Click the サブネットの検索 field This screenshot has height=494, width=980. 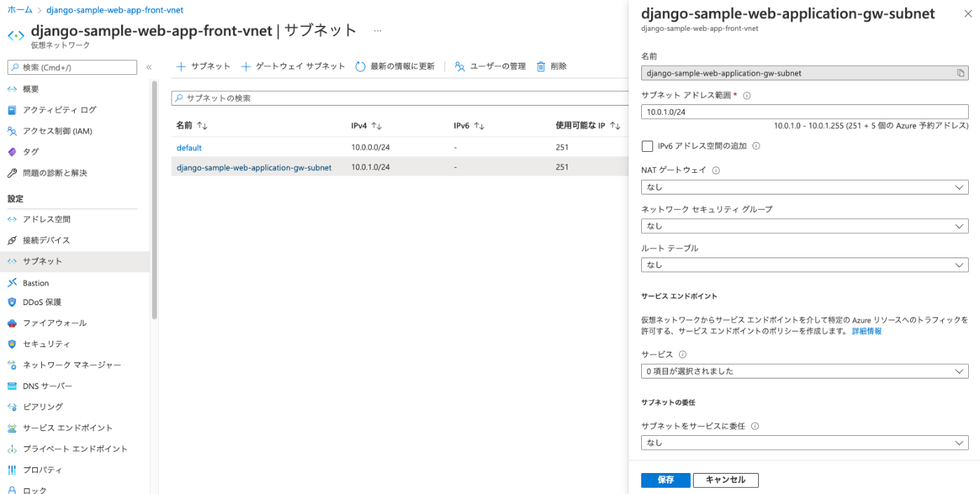click(400, 98)
